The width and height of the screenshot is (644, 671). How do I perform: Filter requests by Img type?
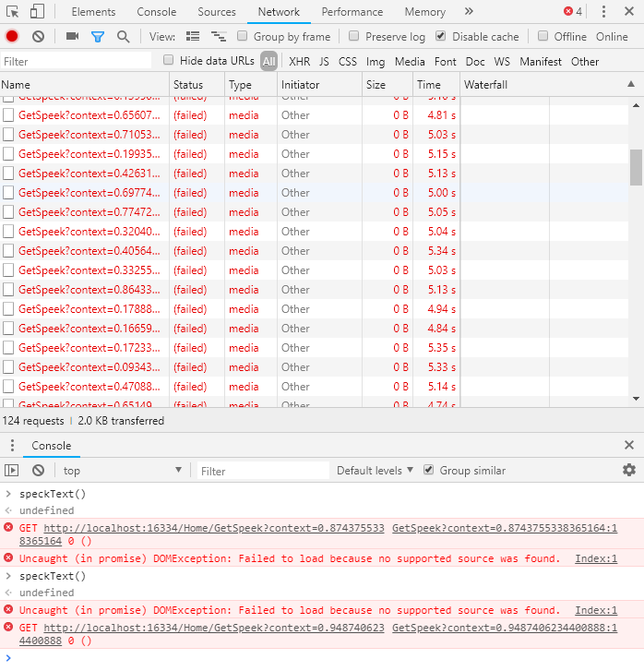coord(376,62)
